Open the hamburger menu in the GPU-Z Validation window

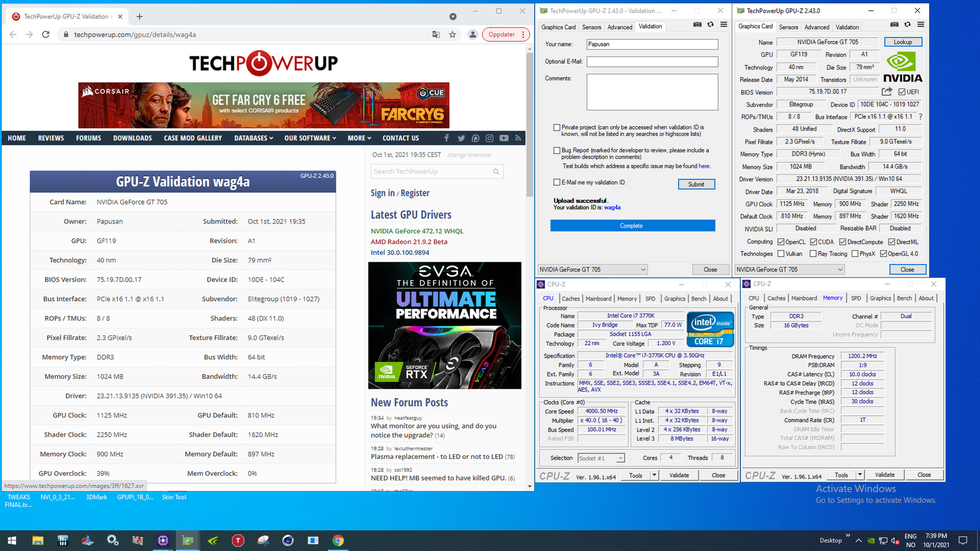[724, 24]
